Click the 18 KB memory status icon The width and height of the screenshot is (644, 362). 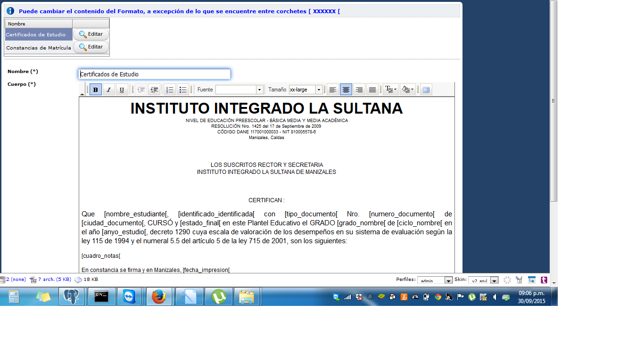78,280
